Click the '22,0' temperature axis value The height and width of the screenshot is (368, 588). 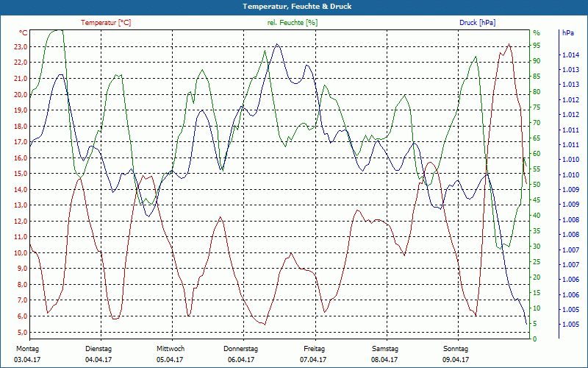click(x=21, y=63)
